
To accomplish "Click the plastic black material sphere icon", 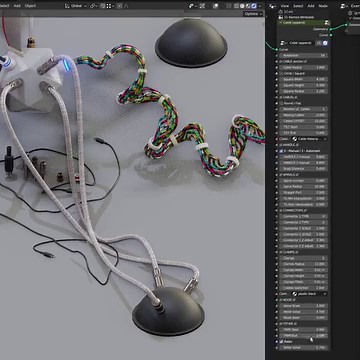I will [x=295, y=294].
